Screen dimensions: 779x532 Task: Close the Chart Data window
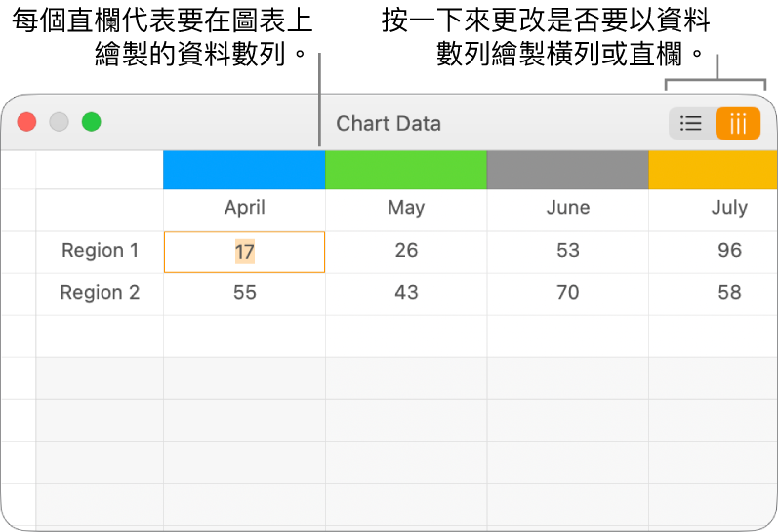27,122
